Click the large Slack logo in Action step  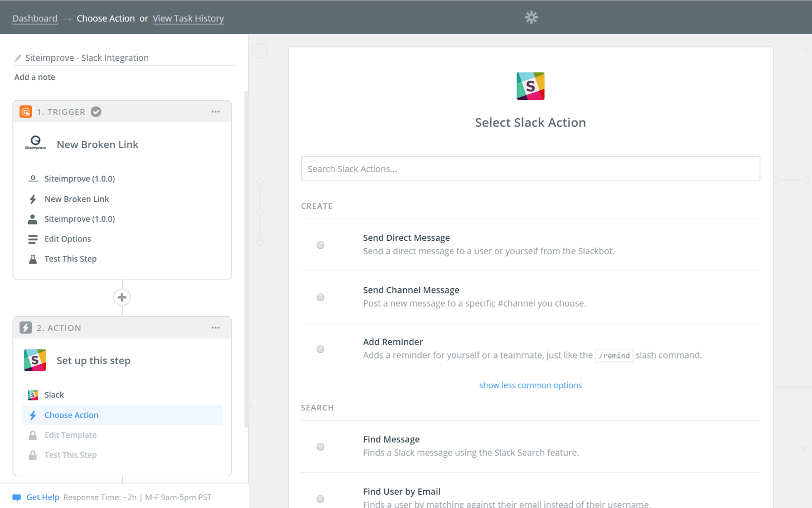pyautogui.click(x=35, y=360)
